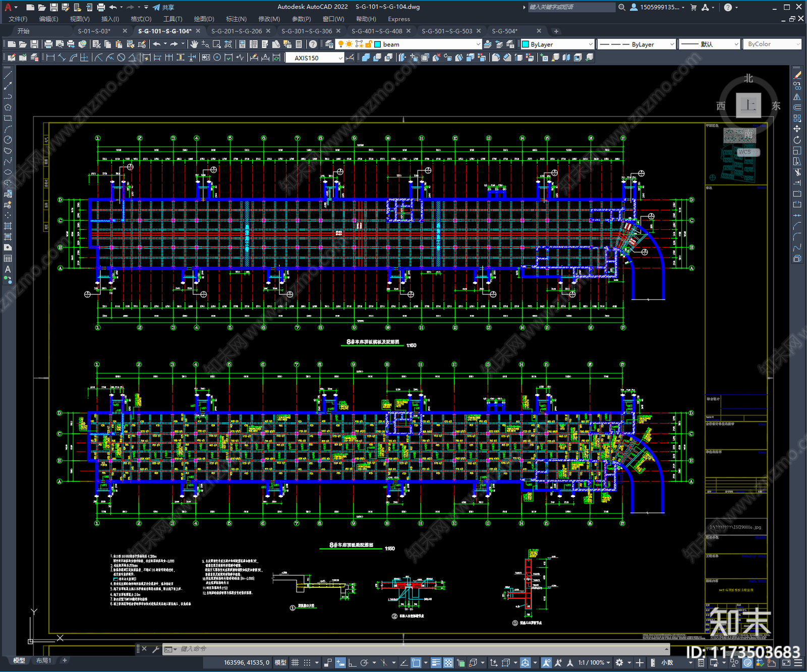
Task: Toggle transparency display in status bar
Action: tap(448, 662)
